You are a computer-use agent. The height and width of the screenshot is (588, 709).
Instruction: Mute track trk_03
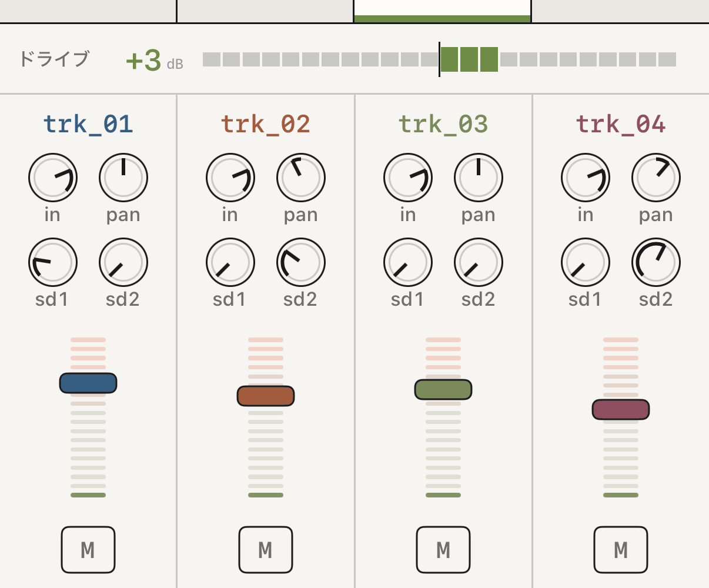443,550
